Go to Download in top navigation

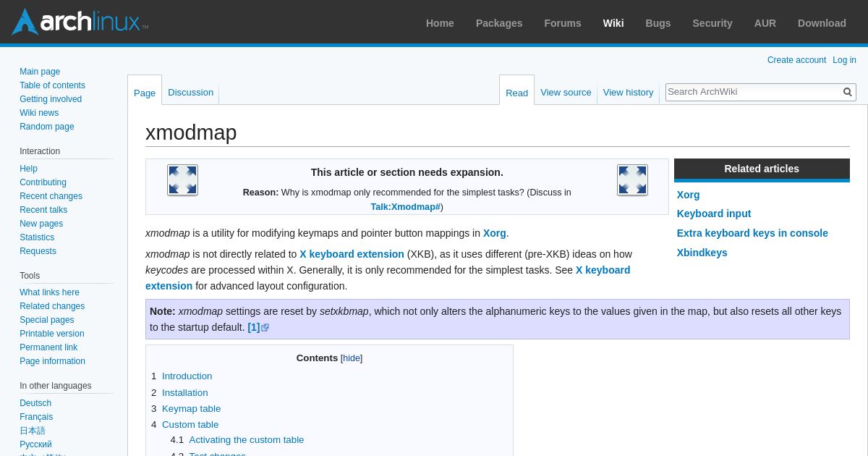(x=822, y=23)
